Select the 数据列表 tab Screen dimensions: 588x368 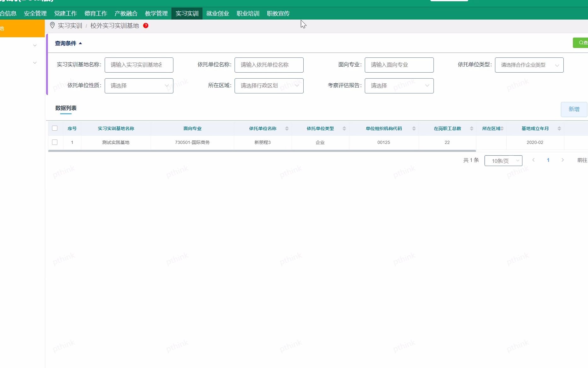tap(66, 108)
